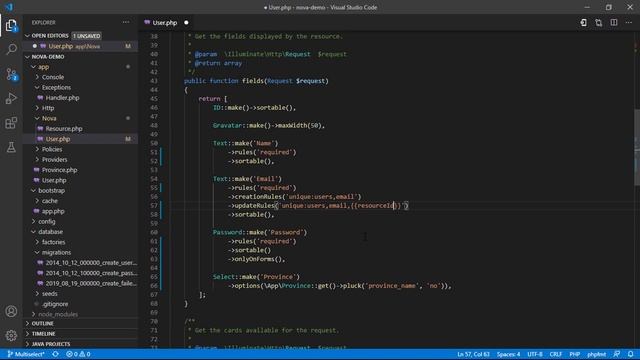Change indentation via Spaces: 4
The height and width of the screenshot is (360, 640).
(x=509, y=354)
